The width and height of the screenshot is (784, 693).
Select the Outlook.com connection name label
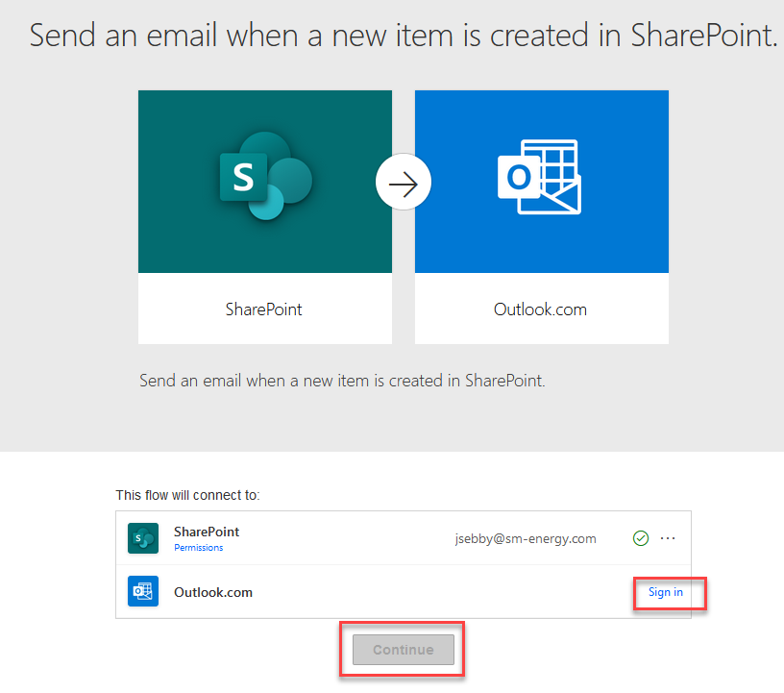[213, 592]
